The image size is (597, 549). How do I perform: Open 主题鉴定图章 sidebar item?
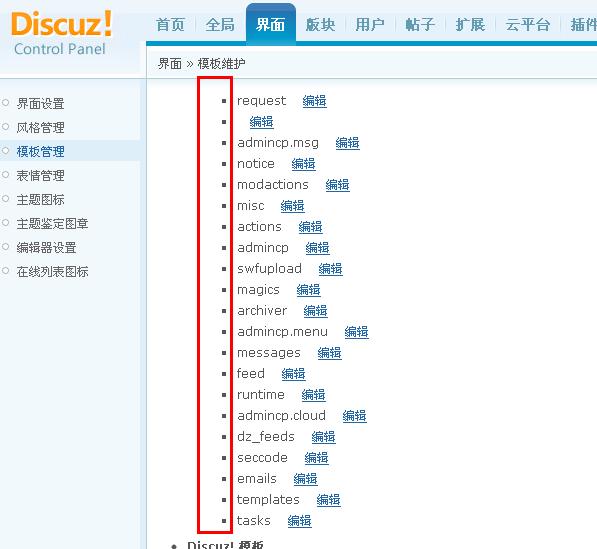click(x=52, y=223)
